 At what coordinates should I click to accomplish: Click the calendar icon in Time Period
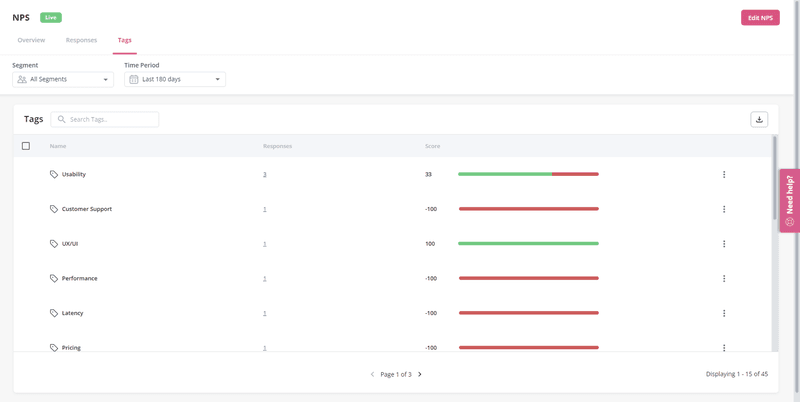pos(134,79)
